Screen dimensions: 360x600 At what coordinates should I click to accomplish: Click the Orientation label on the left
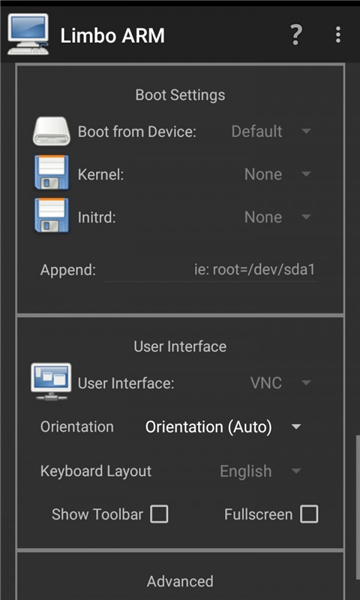77,427
